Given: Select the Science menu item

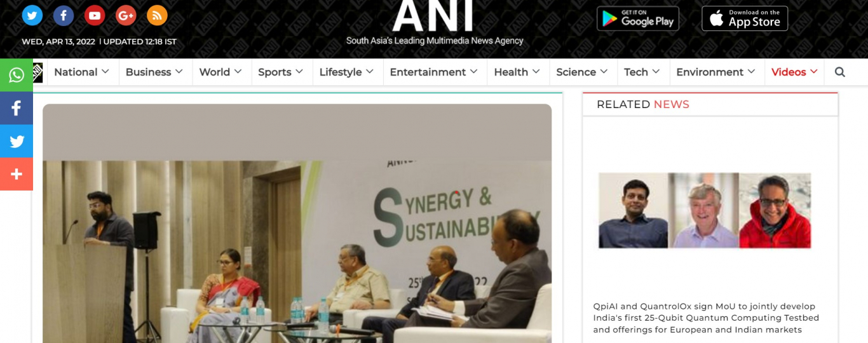Looking at the screenshot, I should 582,72.
